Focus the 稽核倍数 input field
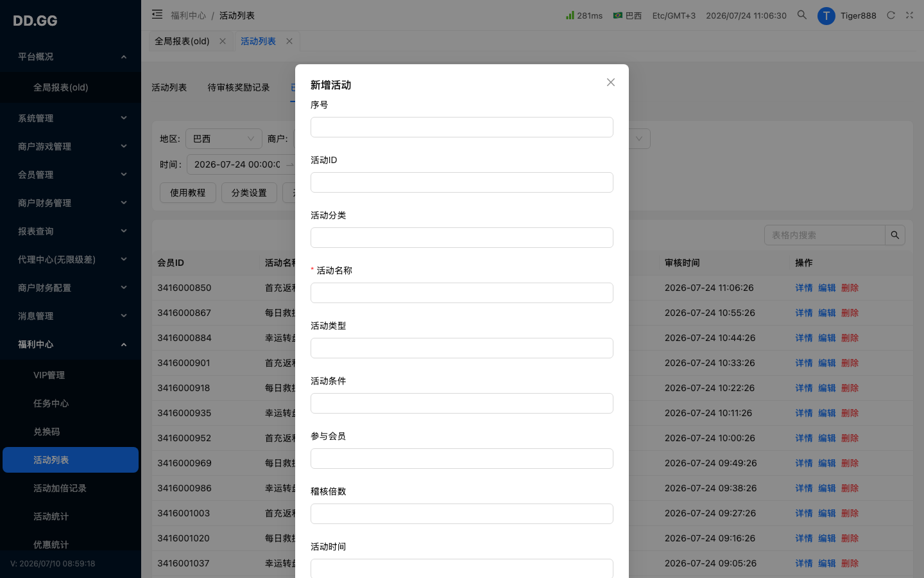This screenshot has width=924, height=578. pos(462,514)
